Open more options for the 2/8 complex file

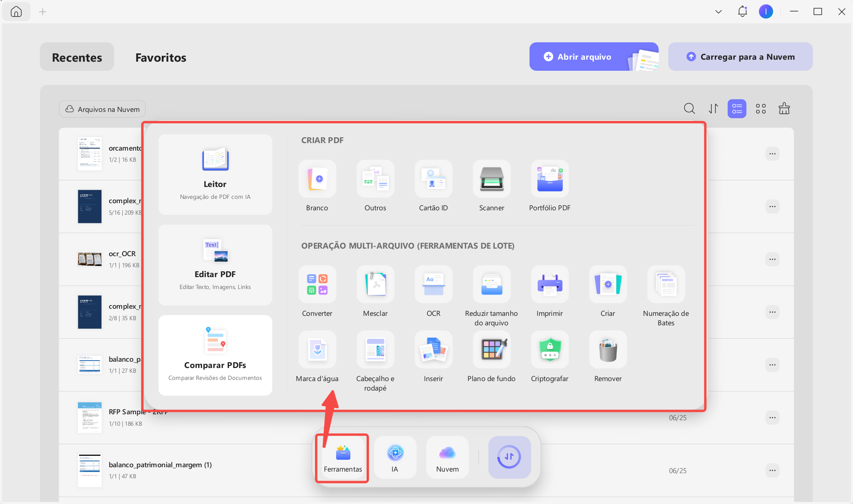(x=772, y=312)
